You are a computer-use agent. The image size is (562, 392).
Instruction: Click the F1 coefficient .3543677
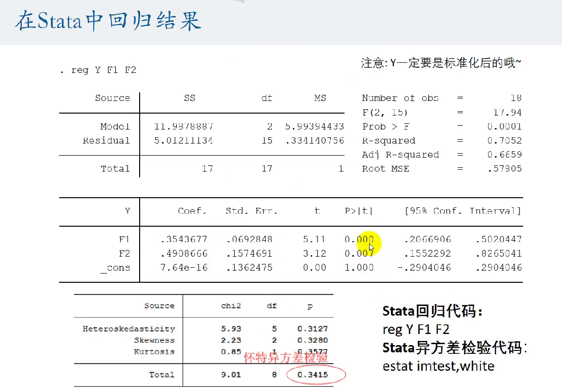point(184,239)
